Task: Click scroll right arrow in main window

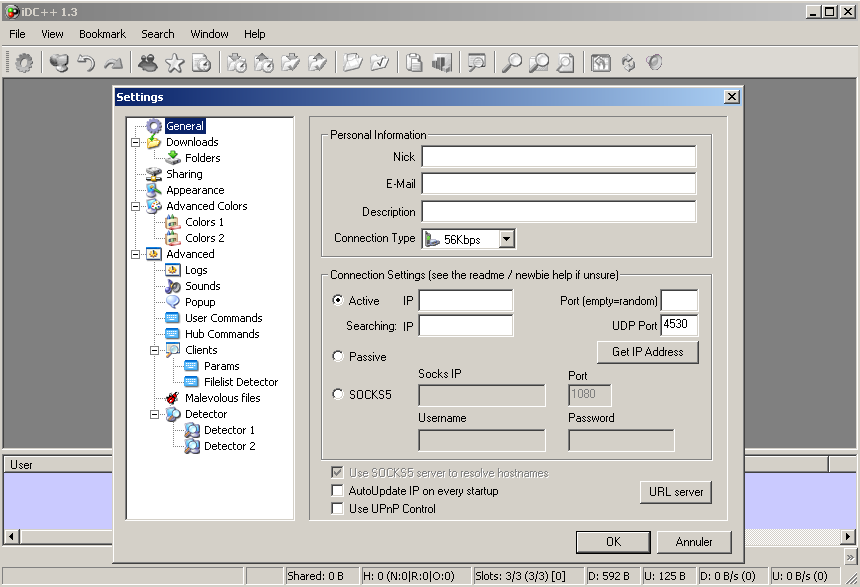Action: tap(848, 537)
